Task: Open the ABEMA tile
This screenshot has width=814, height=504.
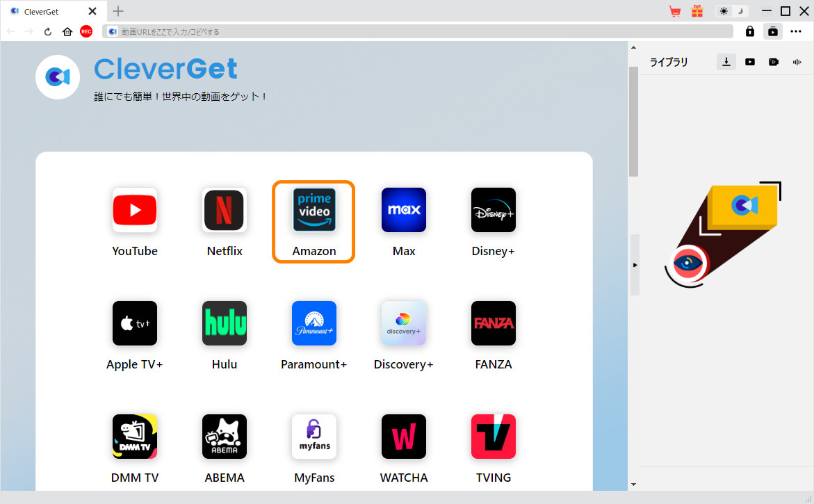Action: [x=225, y=437]
